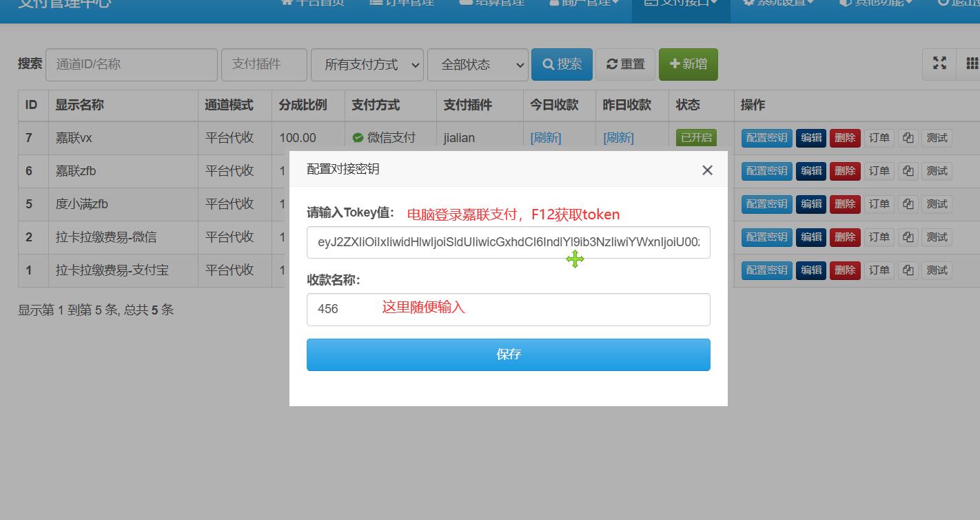This screenshot has height=520, width=980.
Task: Toggle table fullscreen icon
Action: tap(939, 64)
